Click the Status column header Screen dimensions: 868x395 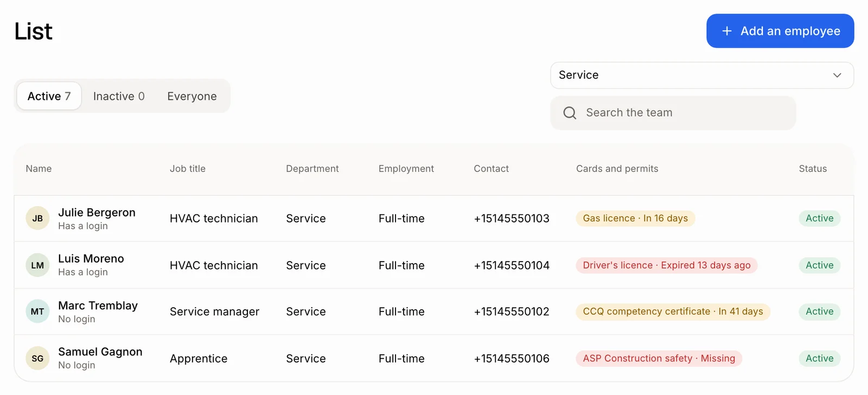813,169
